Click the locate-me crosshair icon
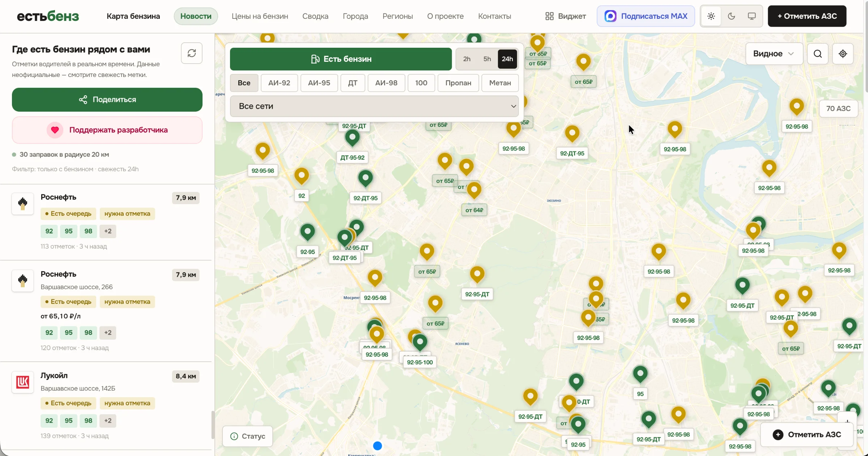Image resolution: width=868 pixels, height=456 pixels. (x=843, y=54)
